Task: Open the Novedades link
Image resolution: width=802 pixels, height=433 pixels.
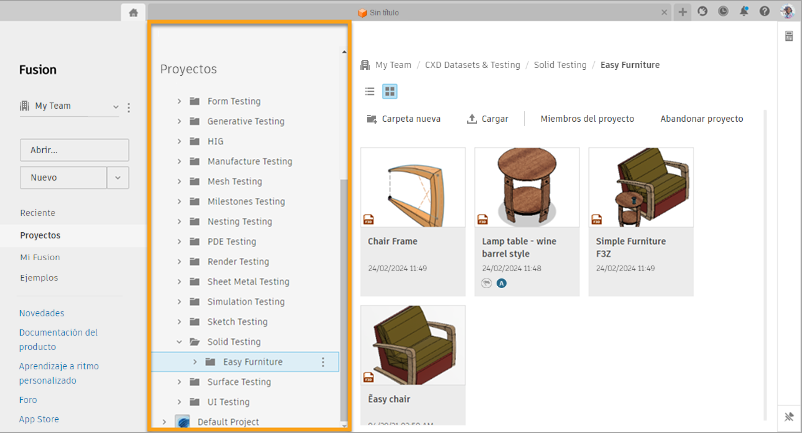Action: pyautogui.click(x=42, y=313)
